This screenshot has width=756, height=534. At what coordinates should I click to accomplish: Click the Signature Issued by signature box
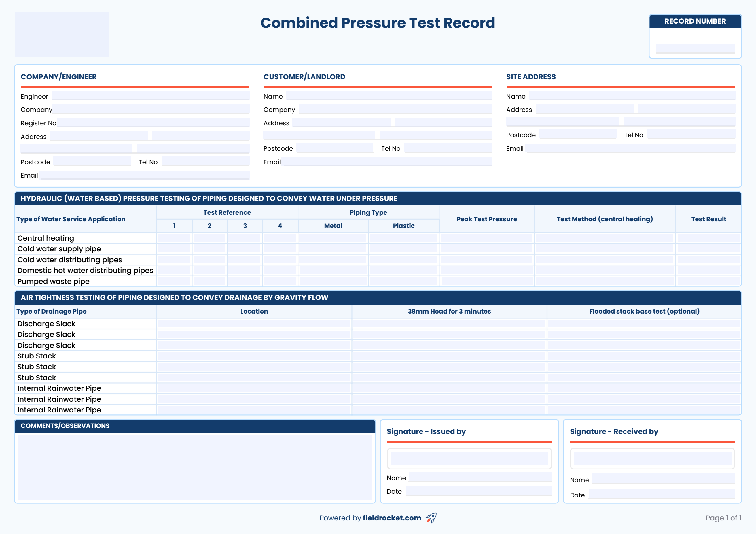point(469,458)
